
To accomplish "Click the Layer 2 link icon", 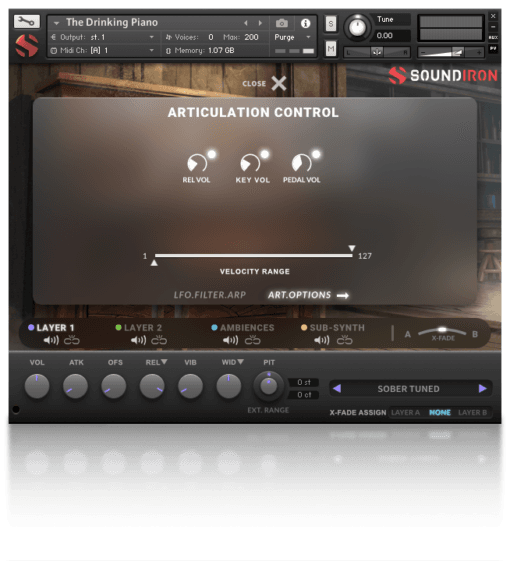I will pyautogui.click(x=159, y=340).
